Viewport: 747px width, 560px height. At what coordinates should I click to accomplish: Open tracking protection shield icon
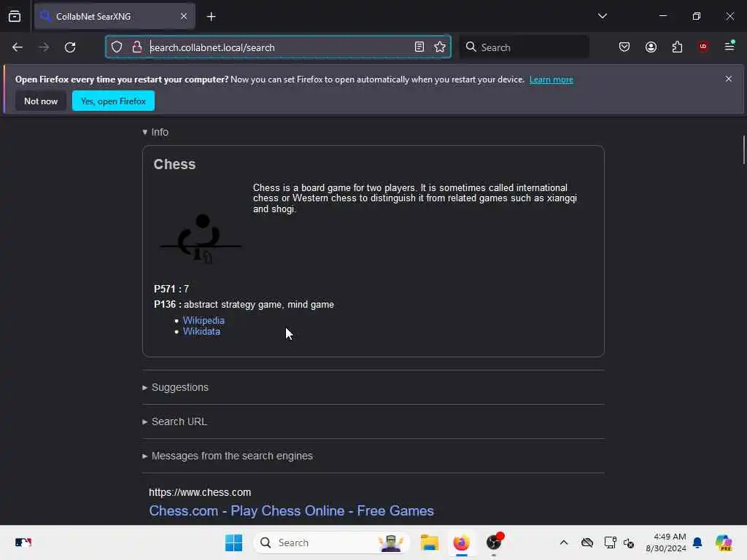(x=117, y=47)
